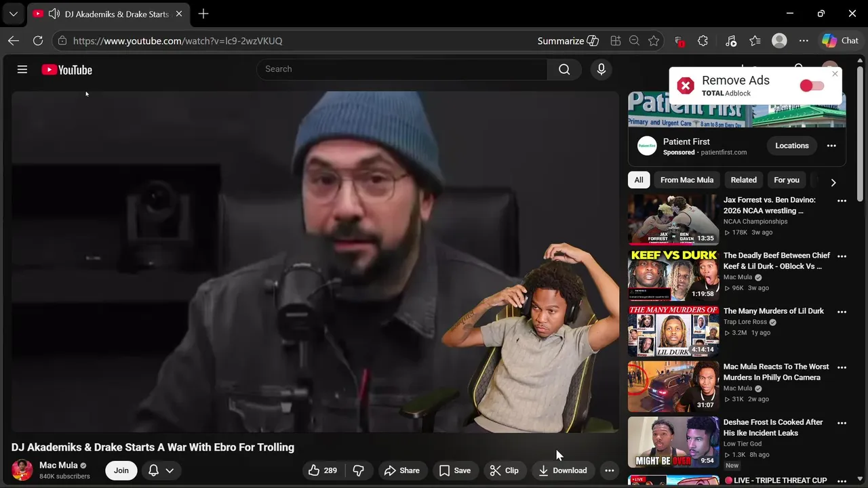The image size is (868, 488).
Task: Save the video to a playlist
Action: (455, 470)
